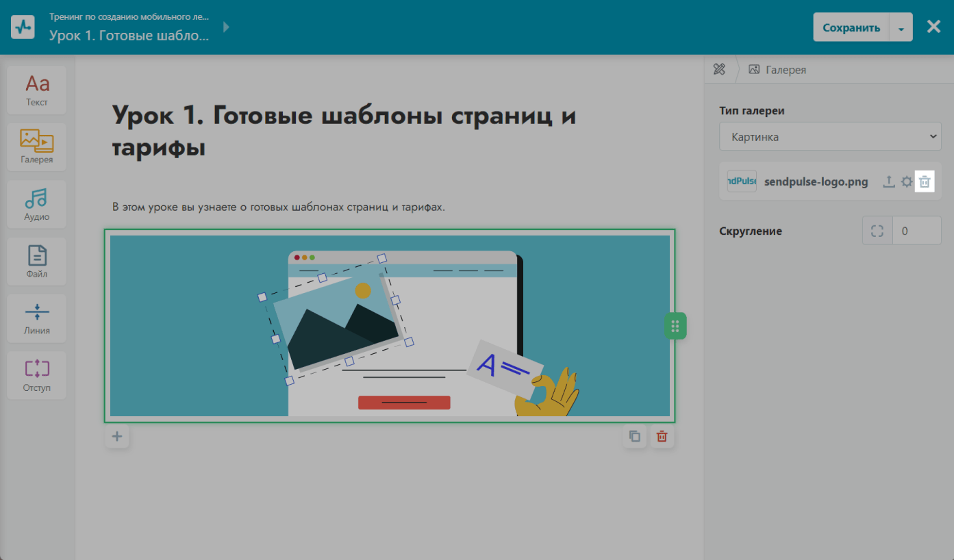Add a Файл block from sidebar
This screenshot has height=560, width=954.
tap(37, 261)
